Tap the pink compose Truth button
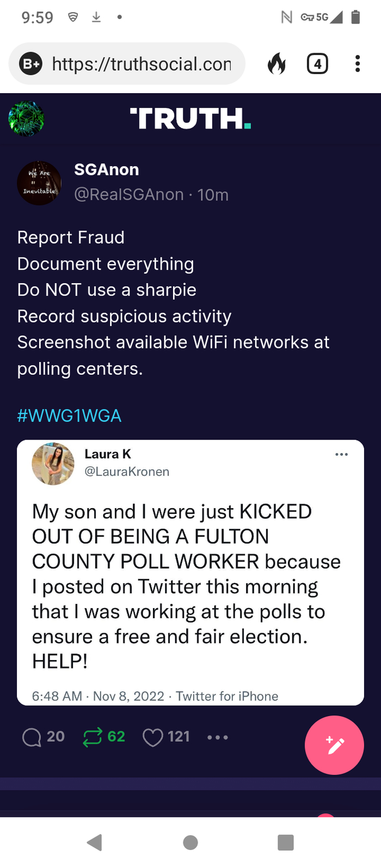This screenshot has height=868, width=381. [334, 745]
